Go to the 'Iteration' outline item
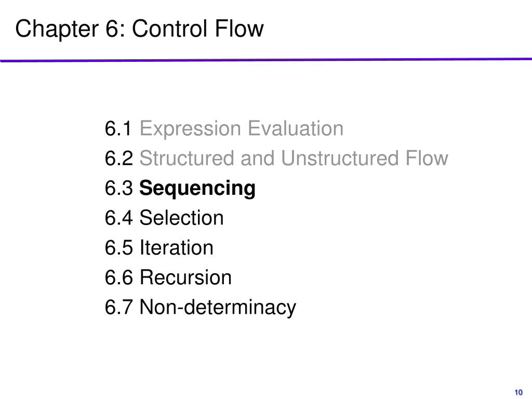 point(177,247)
